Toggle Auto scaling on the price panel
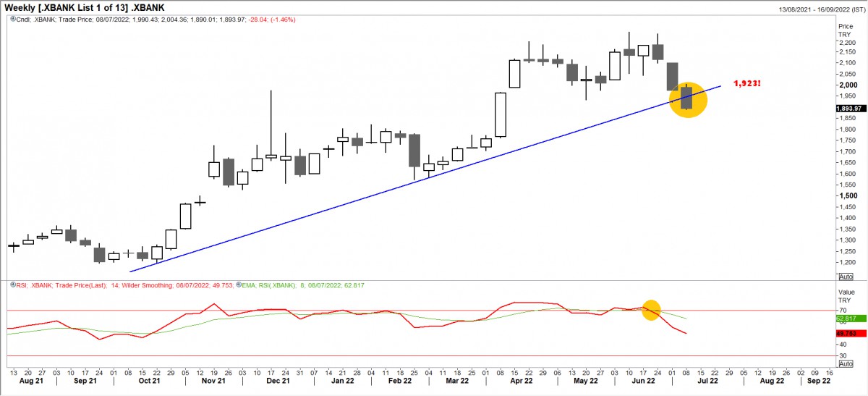The height and width of the screenshot is (396, 868). point(845,277)
